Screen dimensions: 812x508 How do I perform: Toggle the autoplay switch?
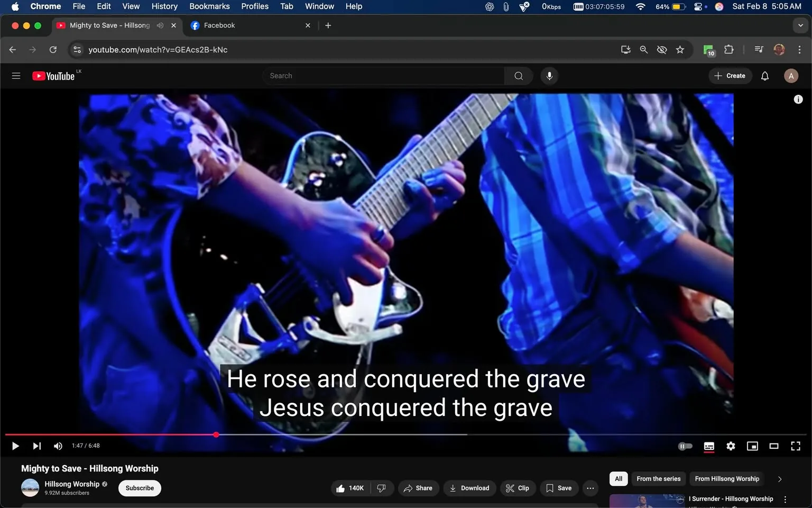(685, 446)
